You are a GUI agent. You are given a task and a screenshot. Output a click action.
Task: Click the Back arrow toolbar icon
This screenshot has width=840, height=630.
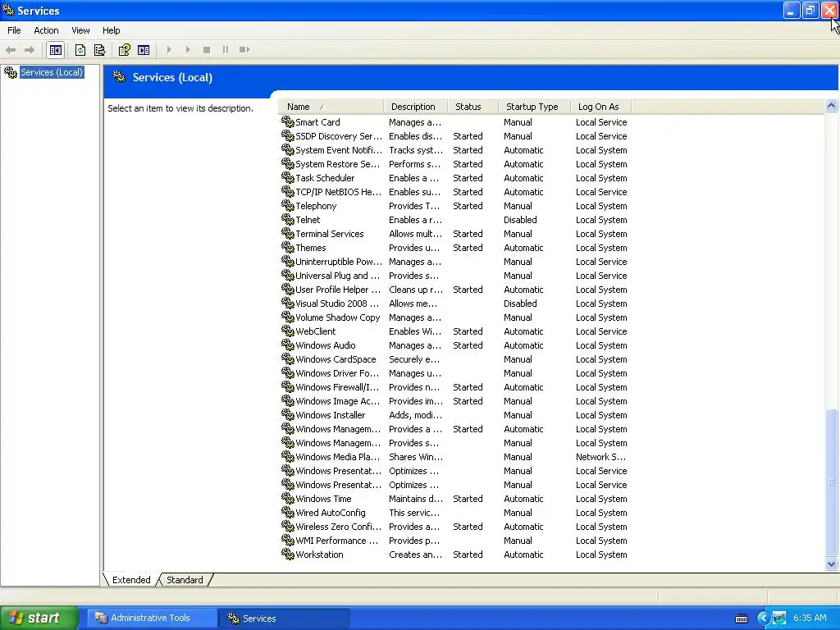point(10,50)
